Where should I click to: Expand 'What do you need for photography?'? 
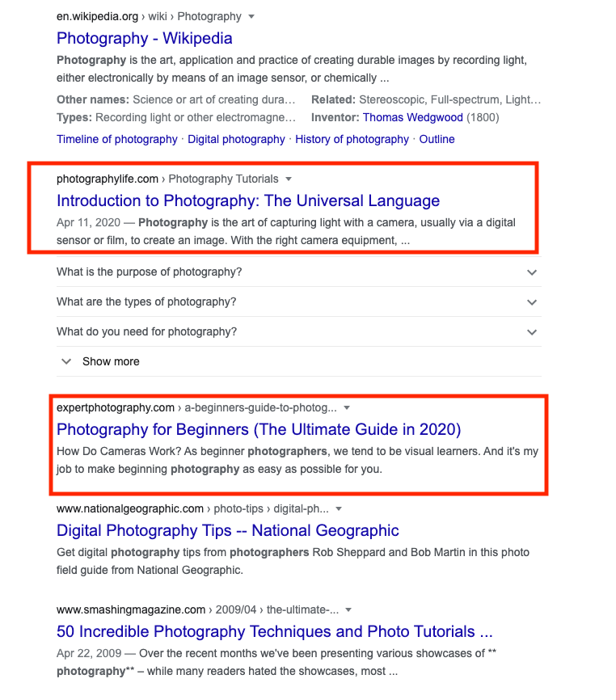tap(298, 331)
